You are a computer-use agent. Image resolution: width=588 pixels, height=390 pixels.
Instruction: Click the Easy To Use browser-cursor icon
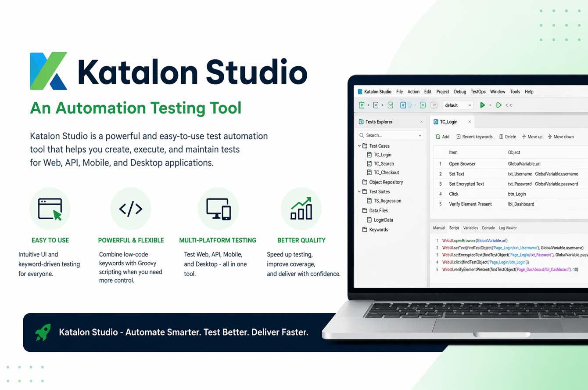point(50,209)
